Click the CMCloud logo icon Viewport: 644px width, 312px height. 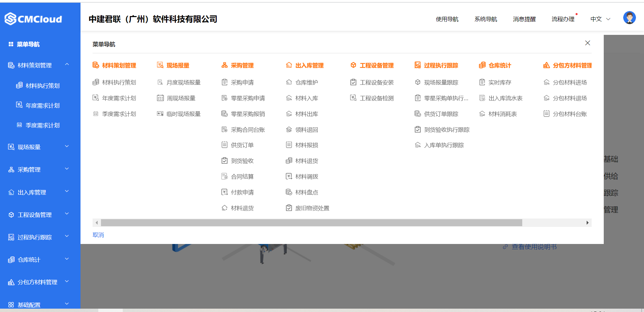click(x=10, y=19)
